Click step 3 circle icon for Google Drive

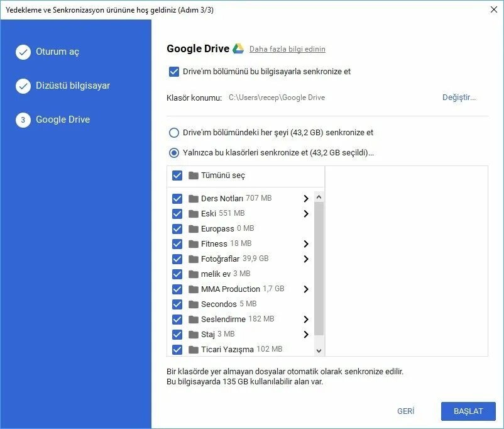tap(23, 120)
